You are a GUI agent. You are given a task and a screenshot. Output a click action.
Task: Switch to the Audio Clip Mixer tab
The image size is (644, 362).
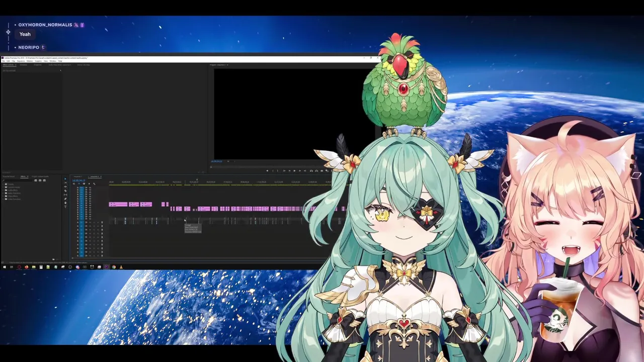pos(59,65)
